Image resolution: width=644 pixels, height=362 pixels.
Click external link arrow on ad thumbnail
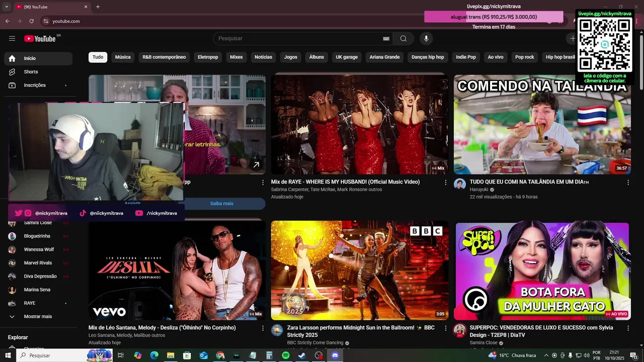pos(256,164)
